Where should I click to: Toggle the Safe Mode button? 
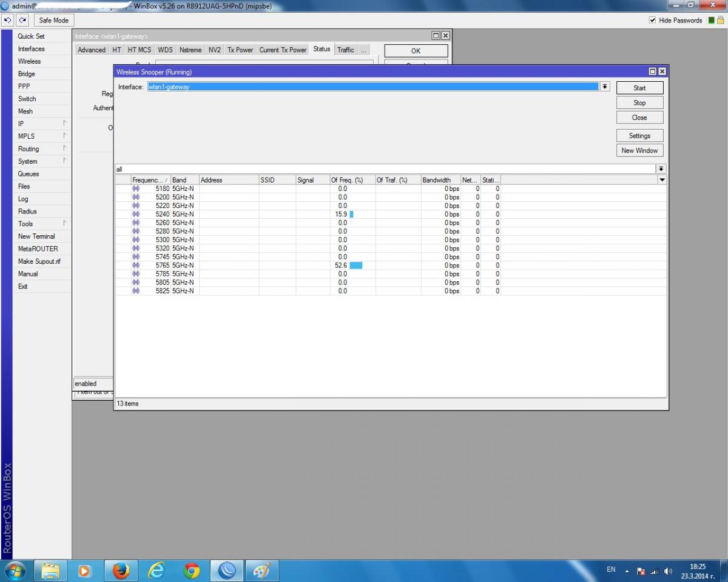tap(53, 20)
